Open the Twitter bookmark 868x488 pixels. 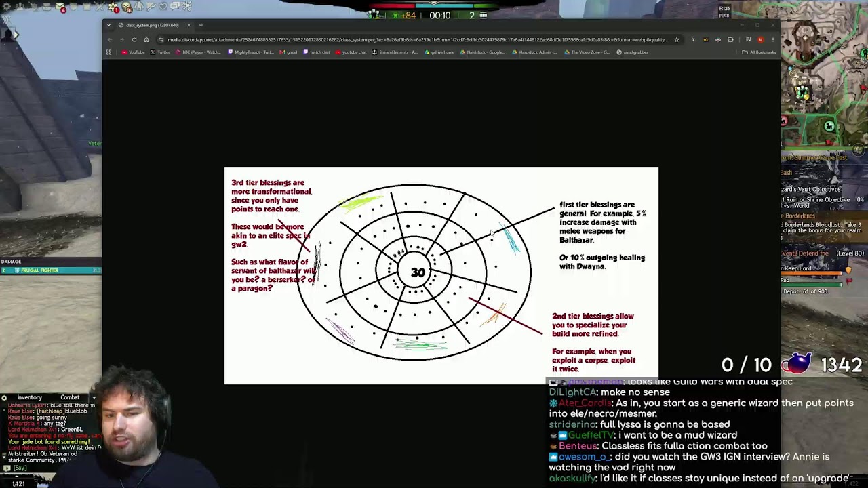pos(159,52)
